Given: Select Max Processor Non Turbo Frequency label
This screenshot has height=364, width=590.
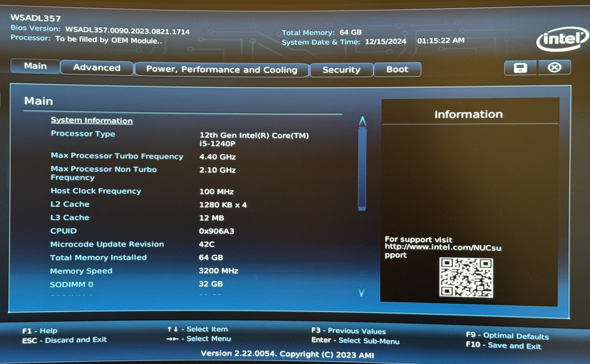Looking at the screenshot, I should [104, 173].
